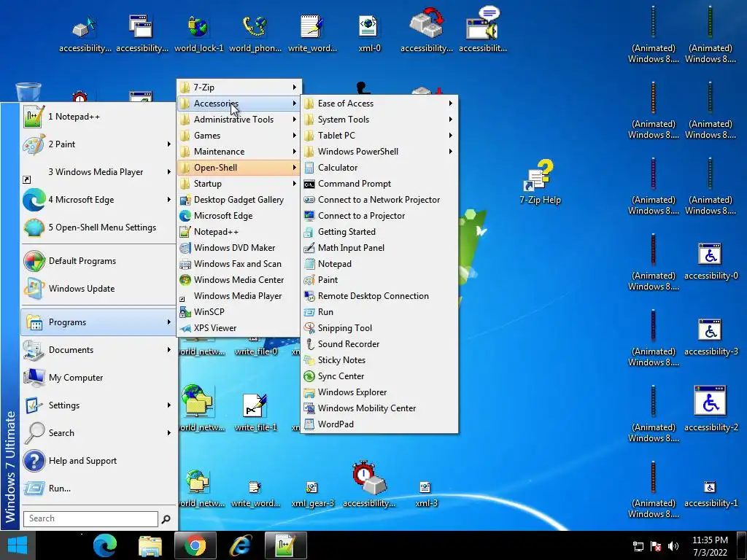This screenshot has height=560, width=747.
Task: Open 4 Microsoft Edge start menu entry
Action: pyautogui.click(x=98, y=200)
